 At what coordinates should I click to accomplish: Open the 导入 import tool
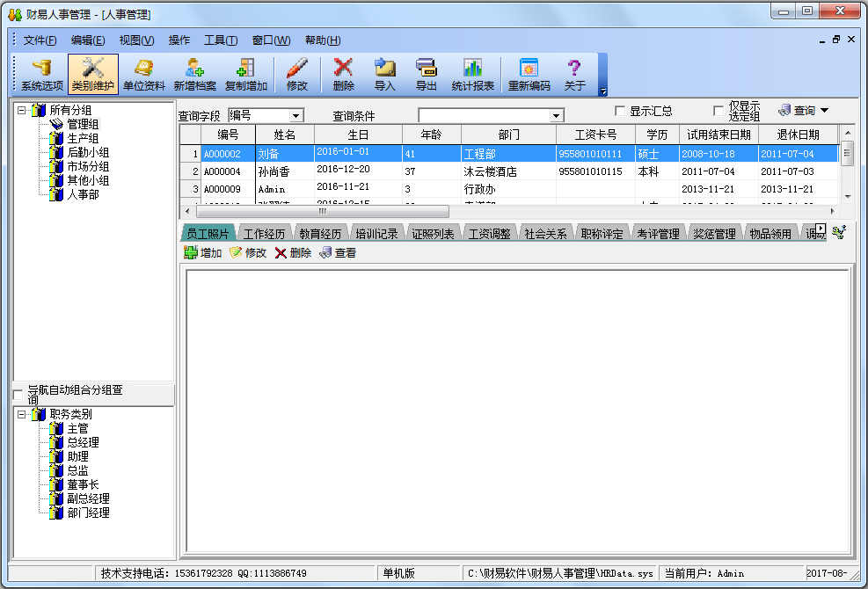click(385, 75)
